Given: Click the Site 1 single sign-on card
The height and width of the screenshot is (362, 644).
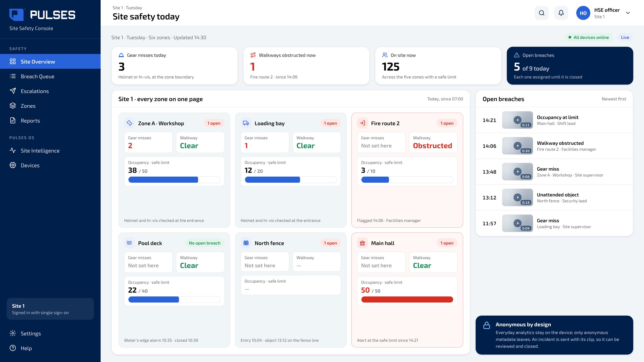Looking at the screenshot, I should point(50,309).
